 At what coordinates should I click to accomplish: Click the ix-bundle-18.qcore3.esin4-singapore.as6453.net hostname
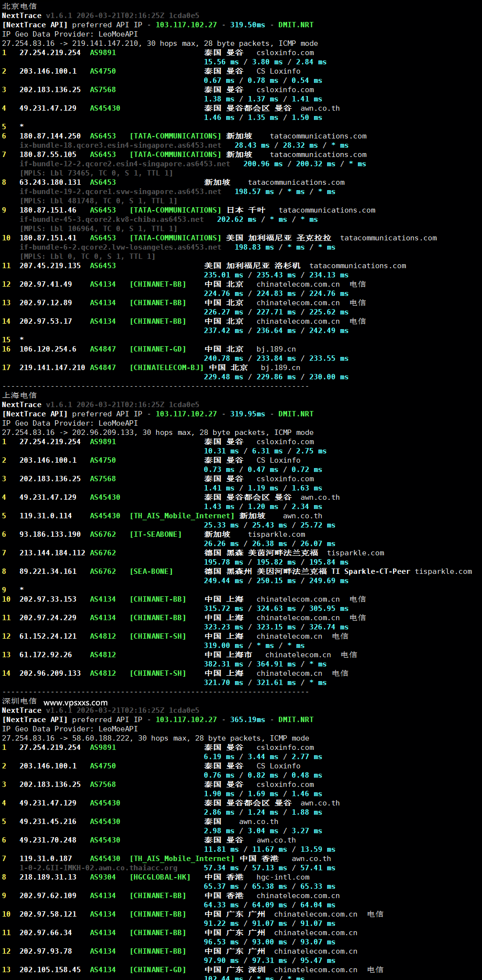coord(120,145)
